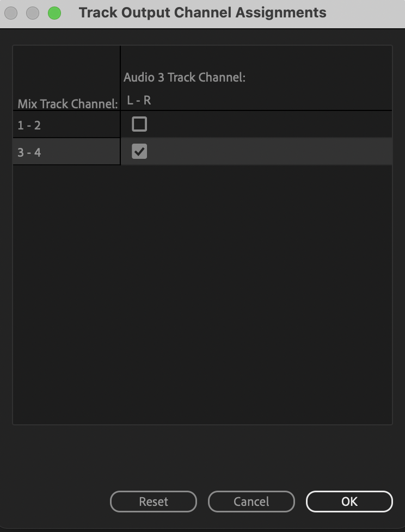This screenshot has height=532, width=405.
Task: Check the empty checkbox in the 1 - 2 row
Action: 139,123
